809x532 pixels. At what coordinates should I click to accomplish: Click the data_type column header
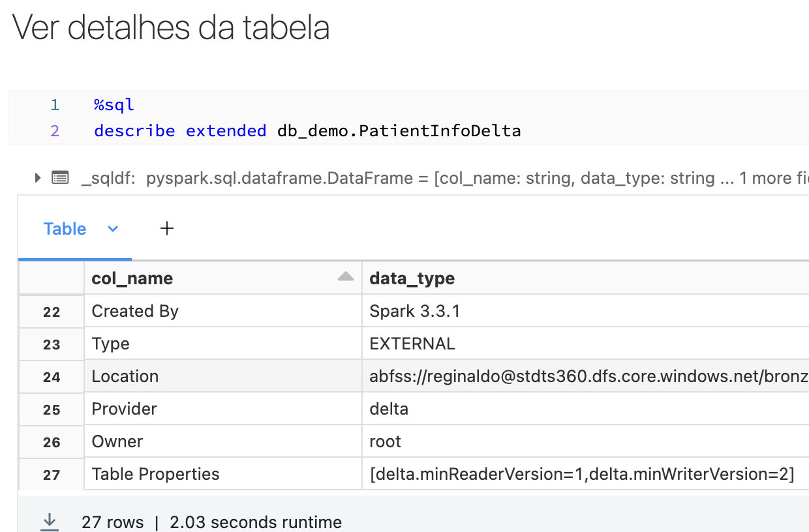(x=585, y=278)
